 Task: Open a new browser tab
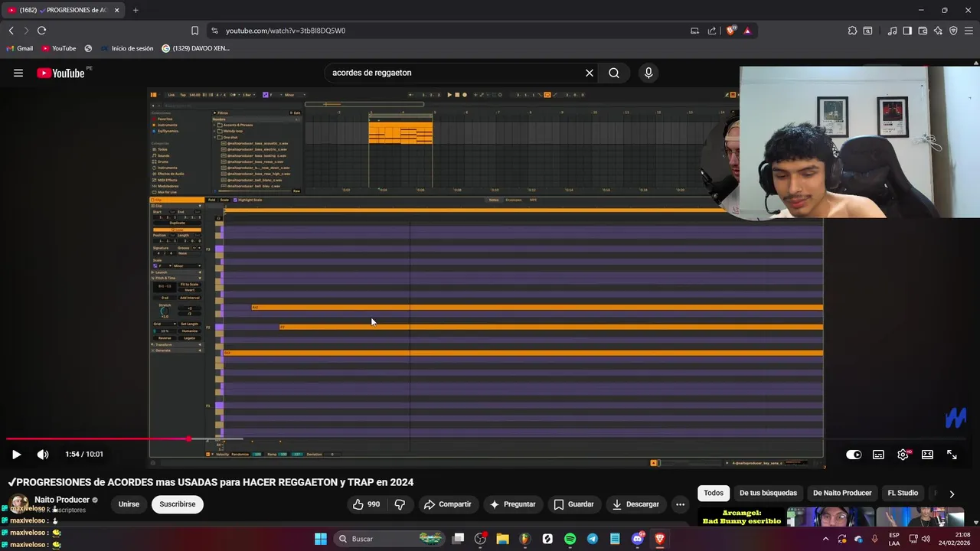coord(136,10)
